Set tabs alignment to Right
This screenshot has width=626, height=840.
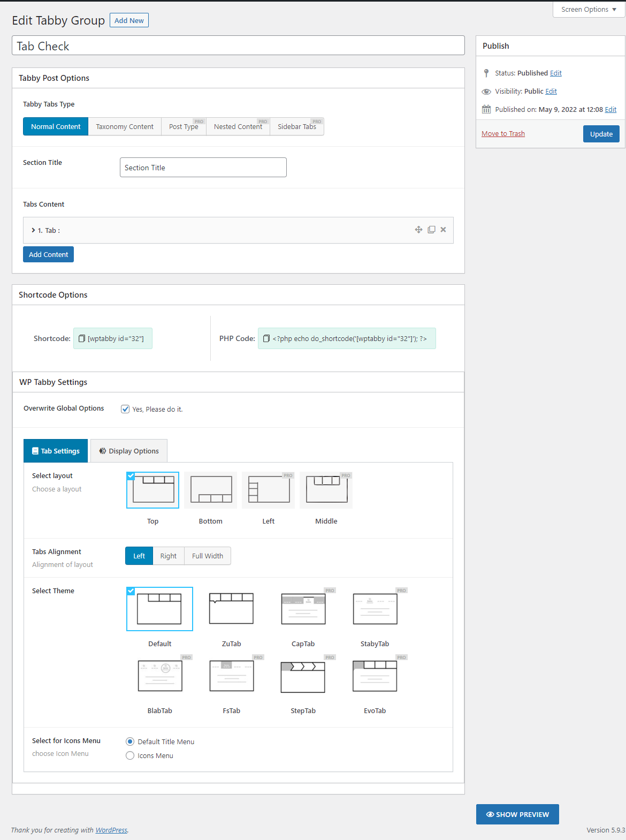click(x=169, y=556)
